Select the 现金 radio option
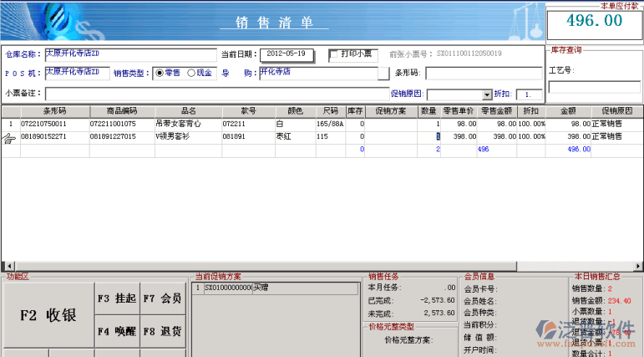The width and height of the screenshot is (644, 357). coord(191,73)
